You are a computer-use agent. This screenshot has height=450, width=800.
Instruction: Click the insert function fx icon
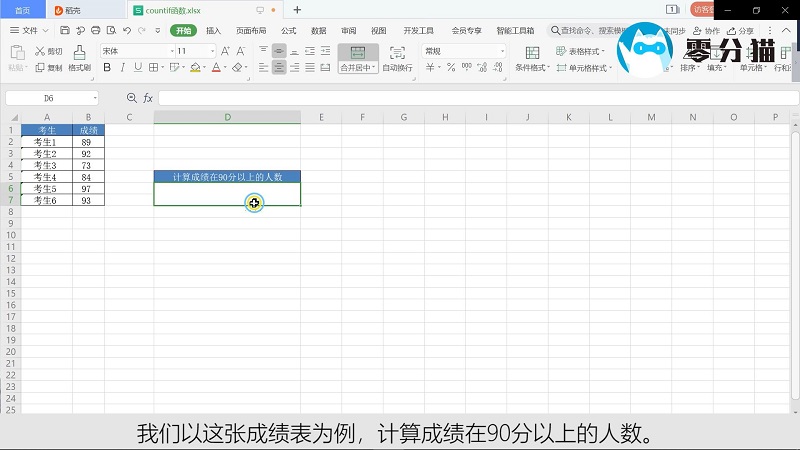(148, 98)
